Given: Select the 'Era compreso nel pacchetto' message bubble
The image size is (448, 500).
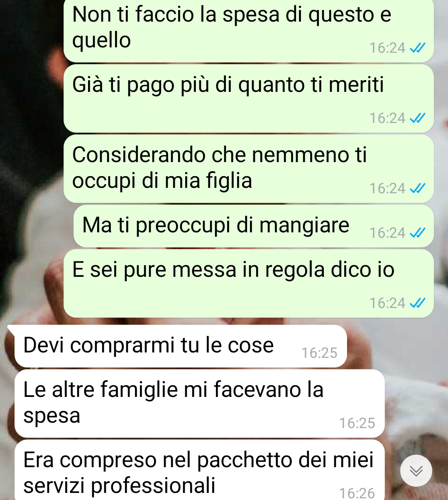Looking at the screenshot, I should click(199, 470).
